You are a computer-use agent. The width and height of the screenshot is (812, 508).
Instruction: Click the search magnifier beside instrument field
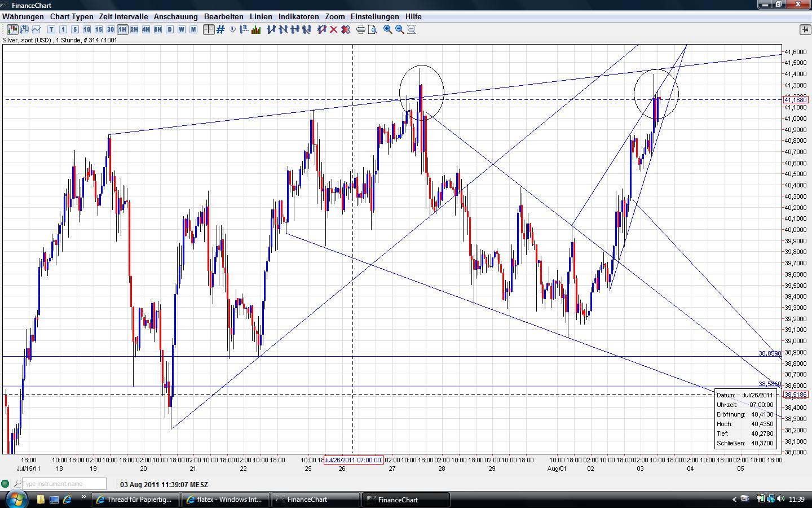coord(17,484)
